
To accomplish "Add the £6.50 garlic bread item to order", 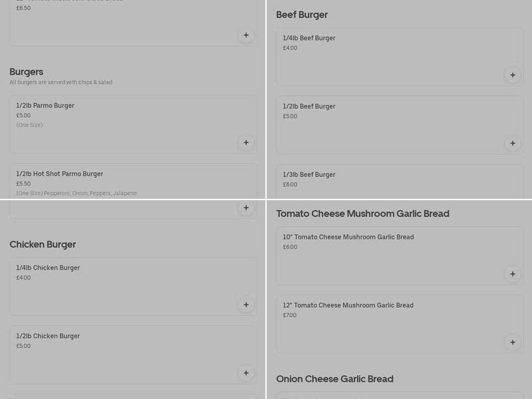I will 246,35.
